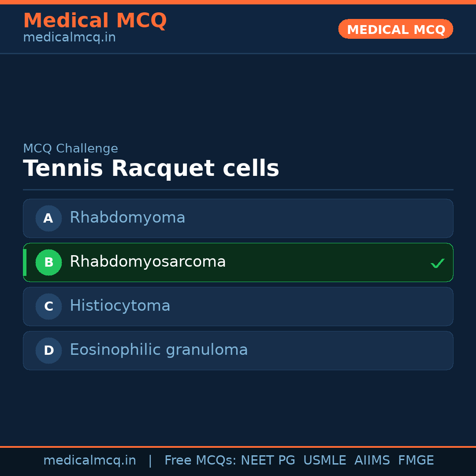Select the Rhabdomyoma answer text
This screenshot has height=476, width=476.
coord(127,218)
